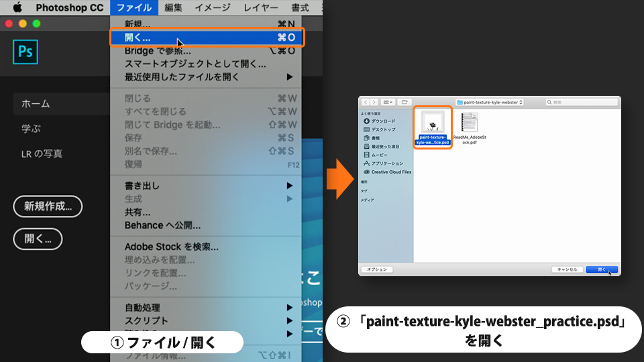644x362 pixels.
Task: Click the 新規作成... button
Action: pyautogui.click(x=48, y=206)
